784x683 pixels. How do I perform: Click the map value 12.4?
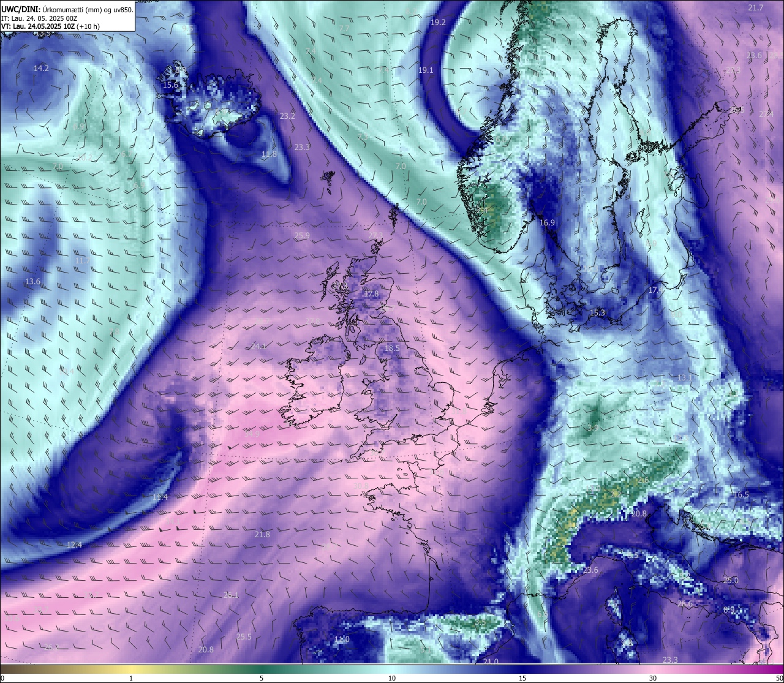[74, 545]
